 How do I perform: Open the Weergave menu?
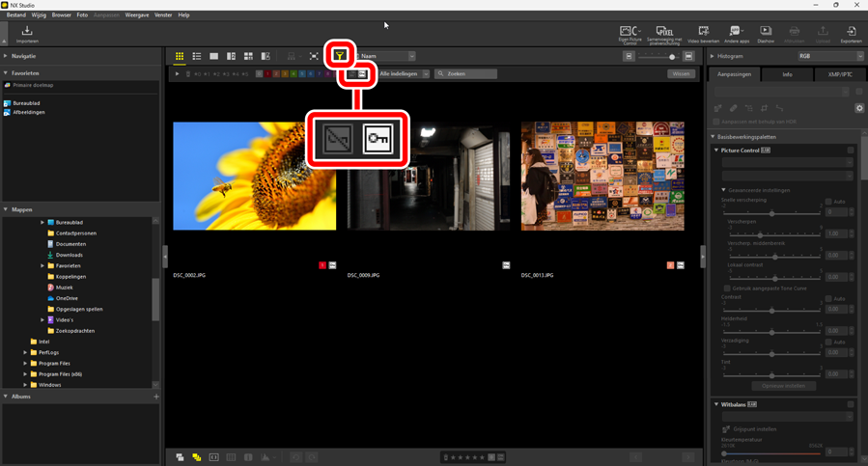point(136,15)
